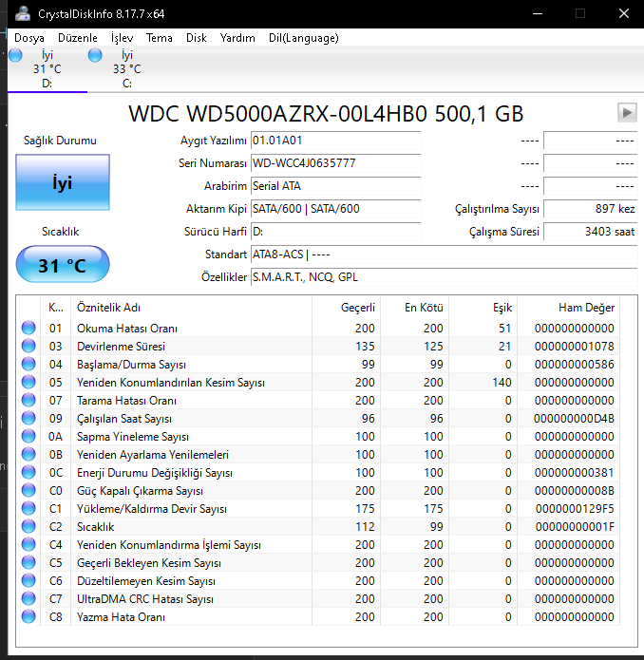The width and height of the screenshot is (644, 660).
Task: Go to next disk with arrow button
Action: coord(627,112)
